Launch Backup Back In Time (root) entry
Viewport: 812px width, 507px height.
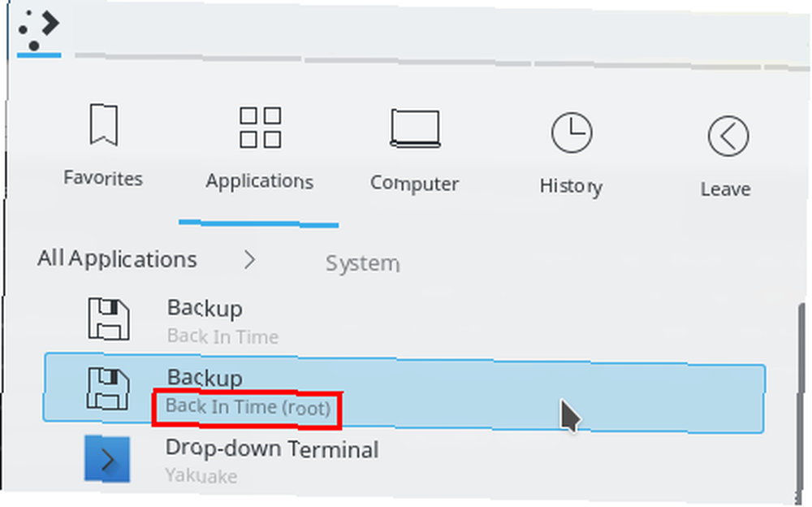pyautogui.click(x=404, y=393)
